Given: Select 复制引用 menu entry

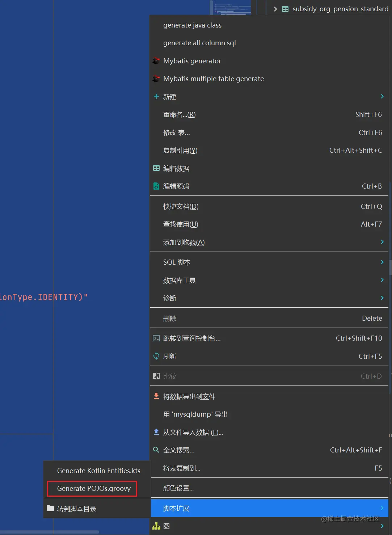Looking at the screenshot, I should 269,150.
